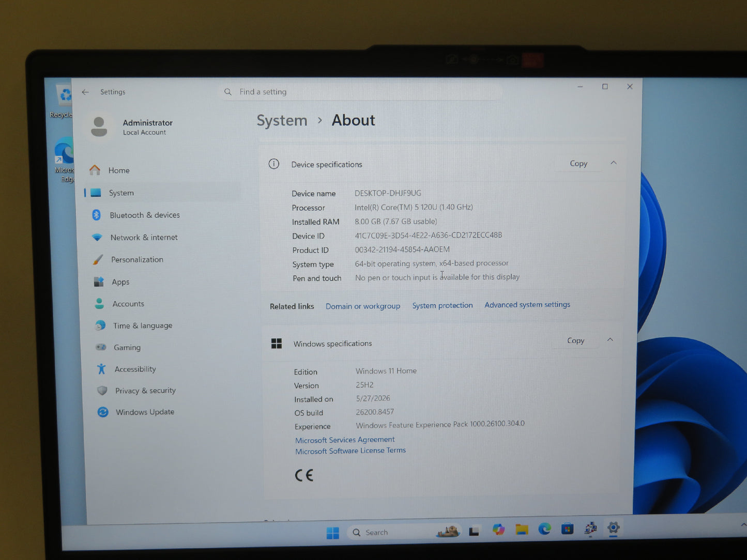Click the Windows Feature Experience Pack text

(x=440, y=424)
